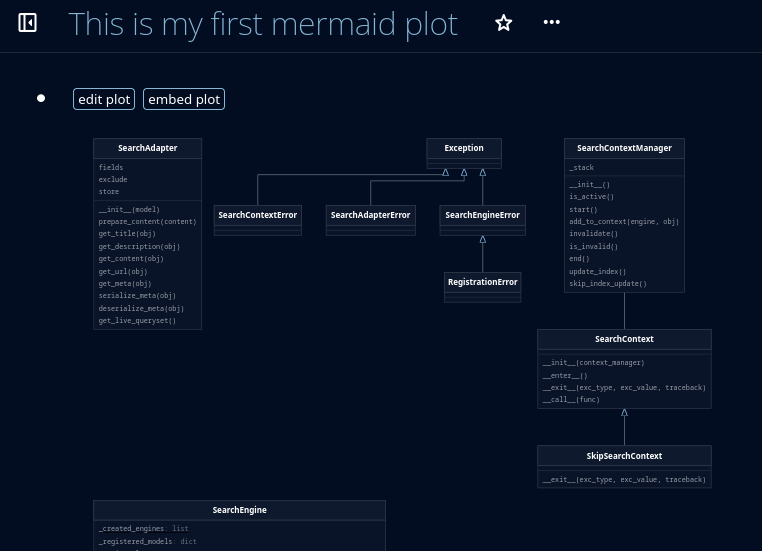Click the SearchEngineError class node

[483, 221]
